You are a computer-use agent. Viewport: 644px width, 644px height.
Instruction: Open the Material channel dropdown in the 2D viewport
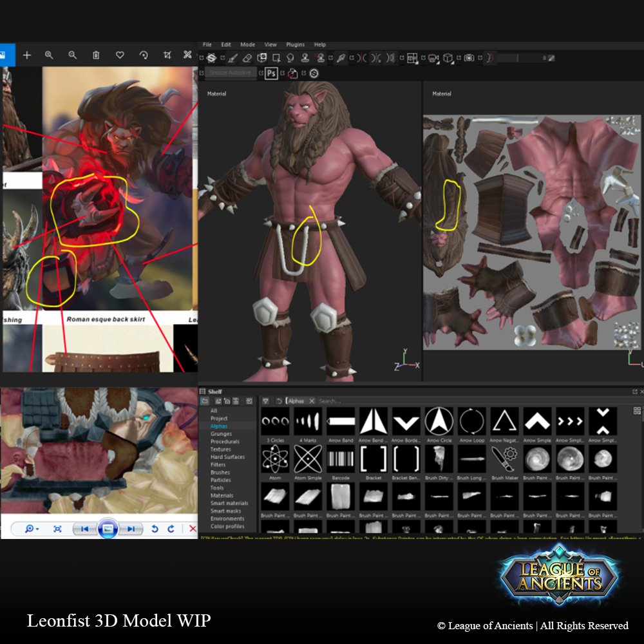[x=442, y=94]
